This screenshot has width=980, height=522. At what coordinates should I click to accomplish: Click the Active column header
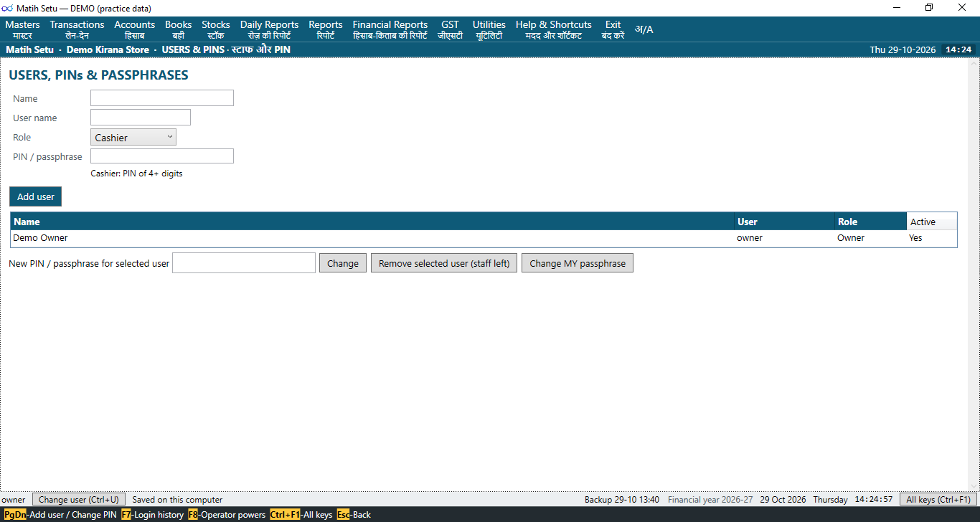[x=932, y=222]
